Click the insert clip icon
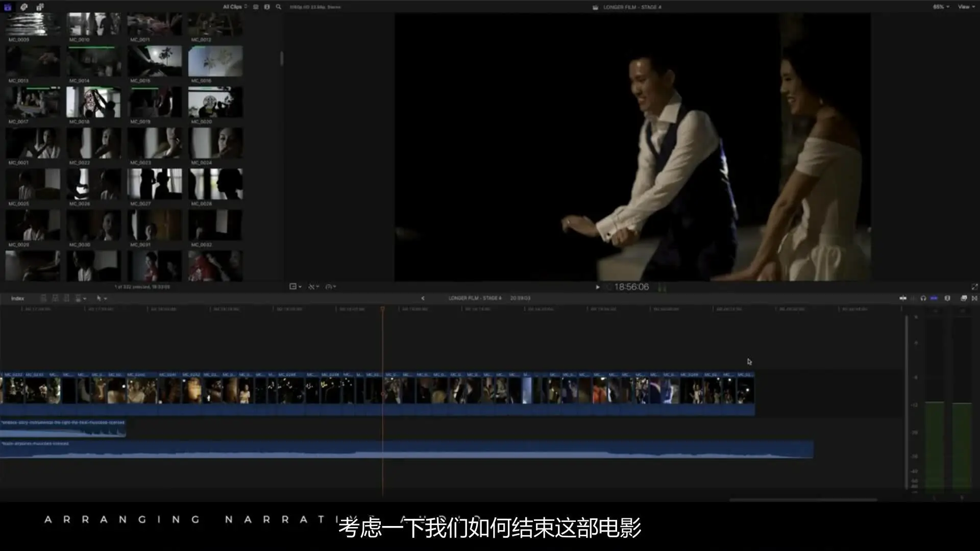 point(55,298)
